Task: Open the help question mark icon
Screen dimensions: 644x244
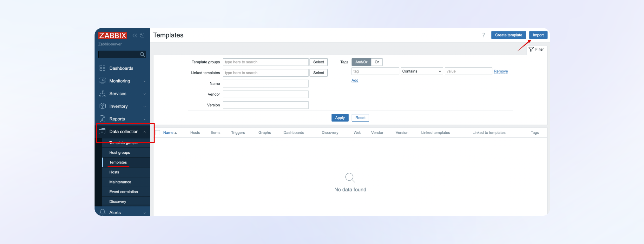Action: click(x=483, y=35)
